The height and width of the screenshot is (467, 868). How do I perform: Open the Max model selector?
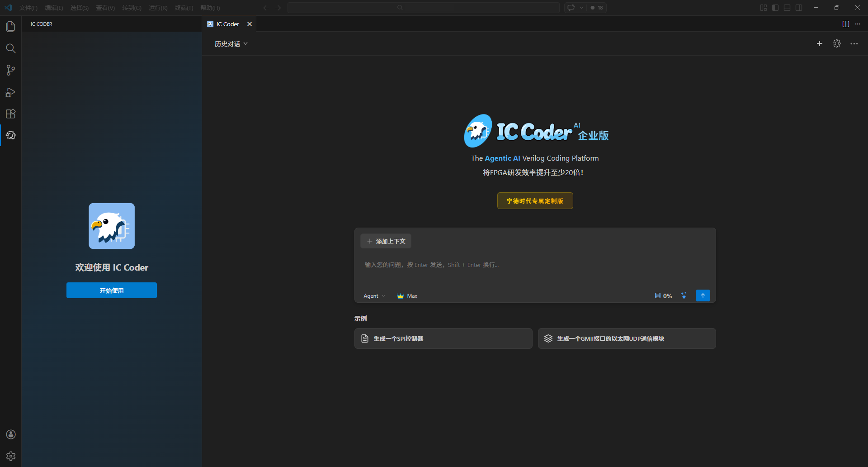click(407, 296)
